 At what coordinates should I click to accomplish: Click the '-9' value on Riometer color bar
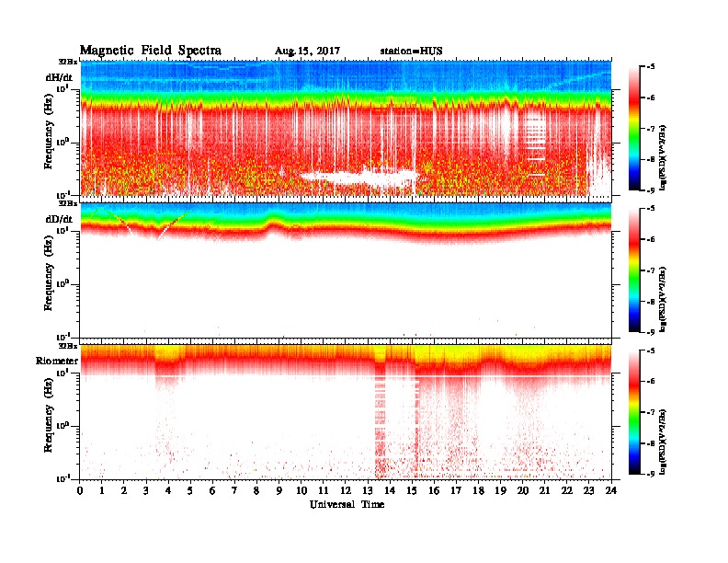coord(650,474)
